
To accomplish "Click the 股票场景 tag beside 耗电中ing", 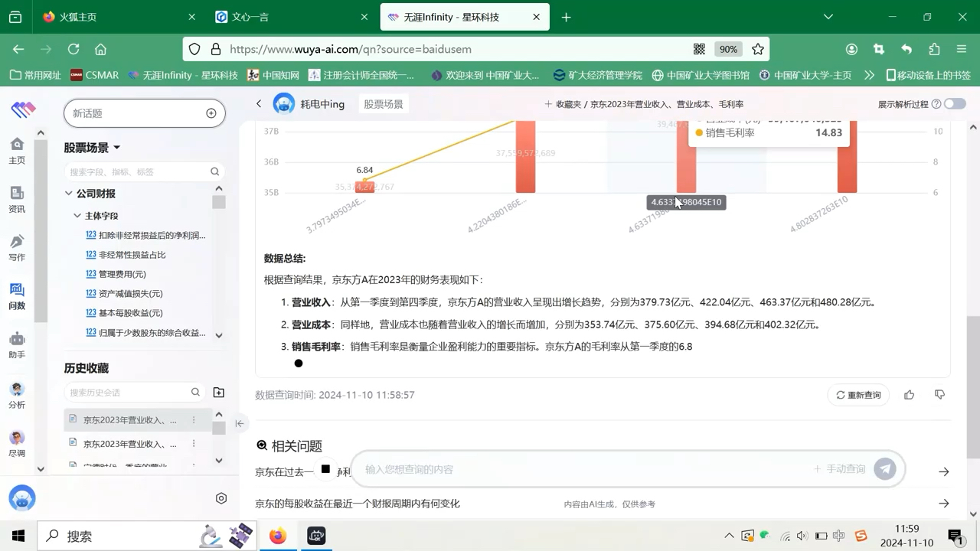I will tap(384, 104).
